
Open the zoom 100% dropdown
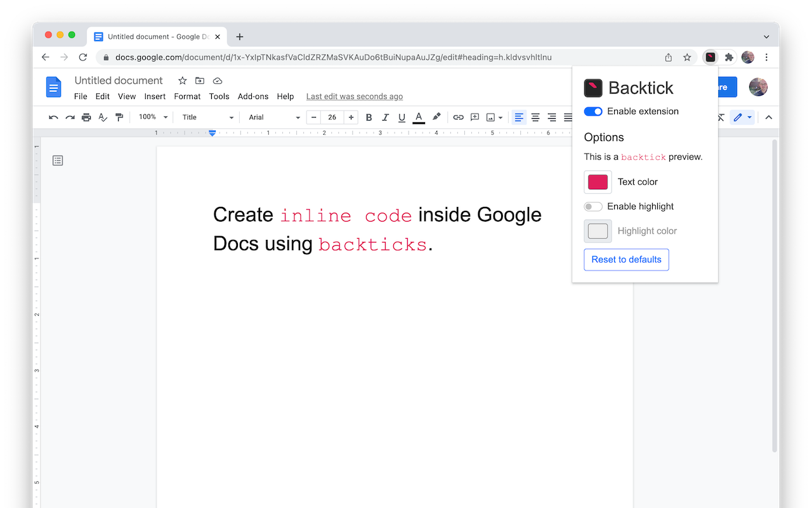tap(153, 117)
